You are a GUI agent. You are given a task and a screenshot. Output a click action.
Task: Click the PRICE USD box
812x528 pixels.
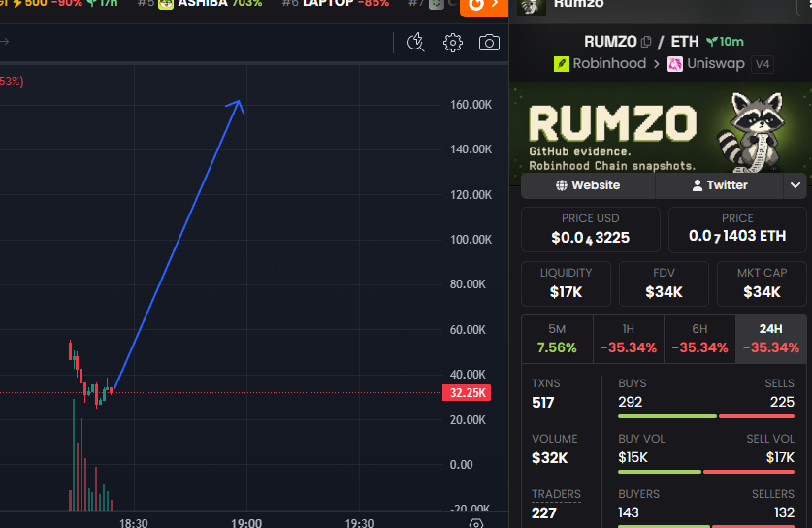pyautogui.click(x=591, y=229)
